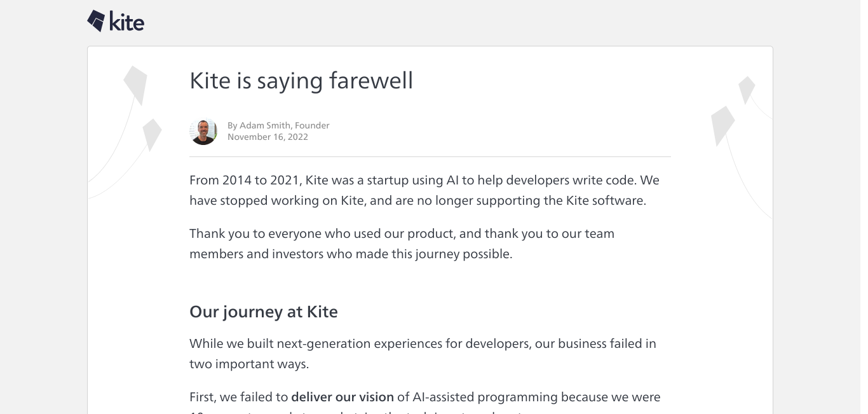The width and height of the screenshot is (868, 414).
Task: Click the paragraph starting "First, we failed"
Action: pos(424,402)
